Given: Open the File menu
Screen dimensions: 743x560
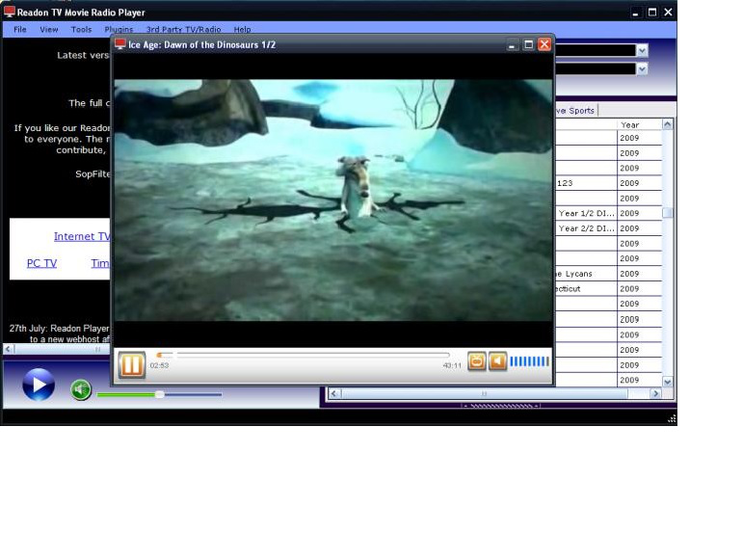Looking at the screenshot, I should 20,30.
